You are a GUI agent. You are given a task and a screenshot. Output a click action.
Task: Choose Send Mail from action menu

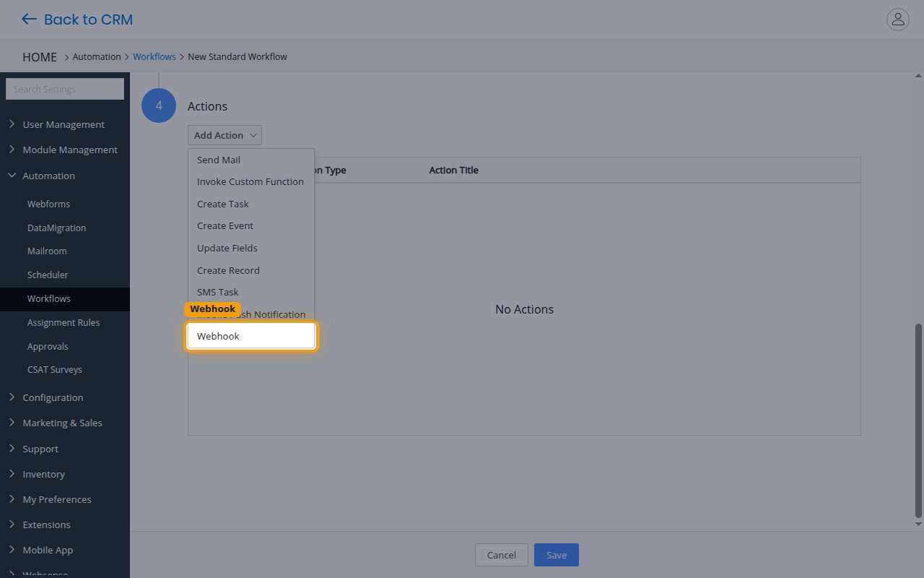coord(251,160)
